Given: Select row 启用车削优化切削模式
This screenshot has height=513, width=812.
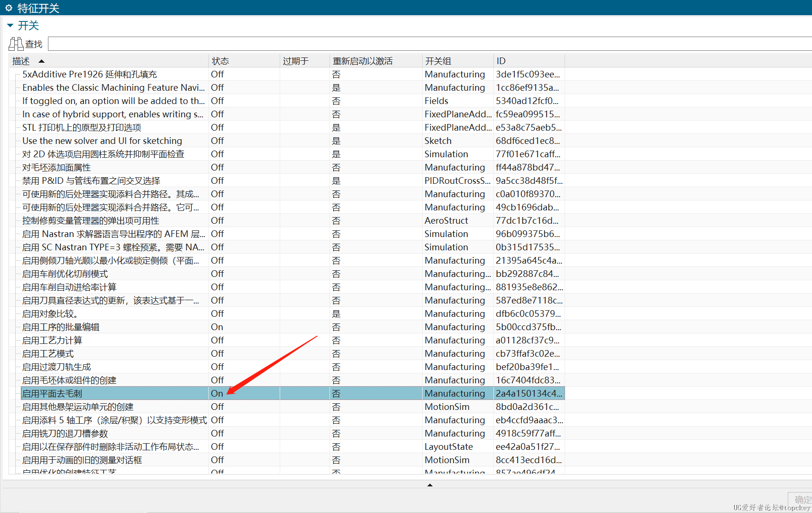Looking at the screenshot, I should [293, 274].
